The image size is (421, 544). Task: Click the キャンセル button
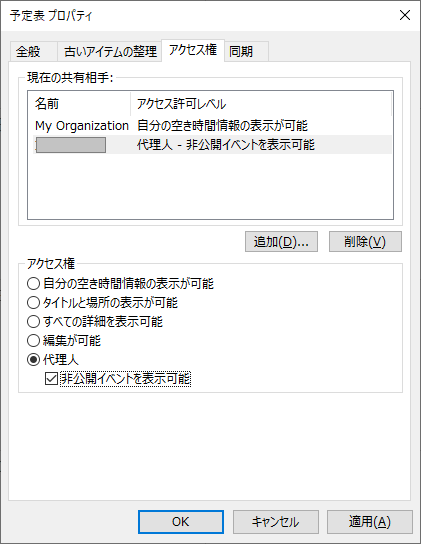click(x=276, y=522)
